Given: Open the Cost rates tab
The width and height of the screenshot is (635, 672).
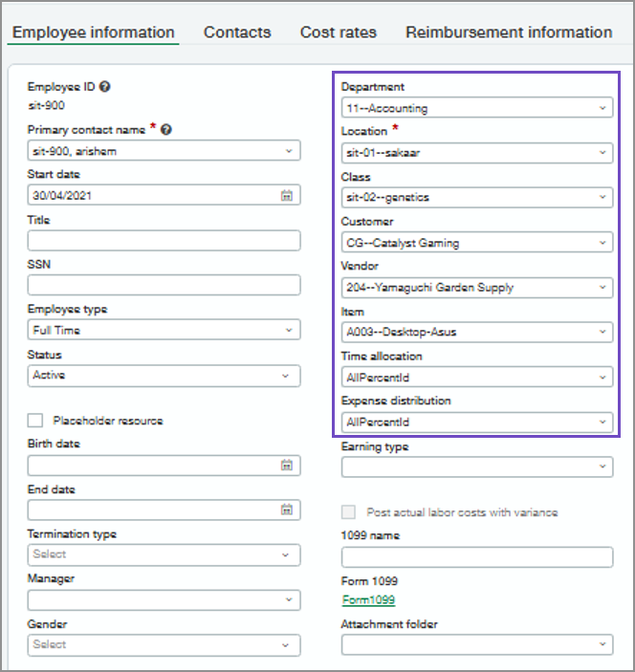Looking at the screenshot, I should [338, 33].
